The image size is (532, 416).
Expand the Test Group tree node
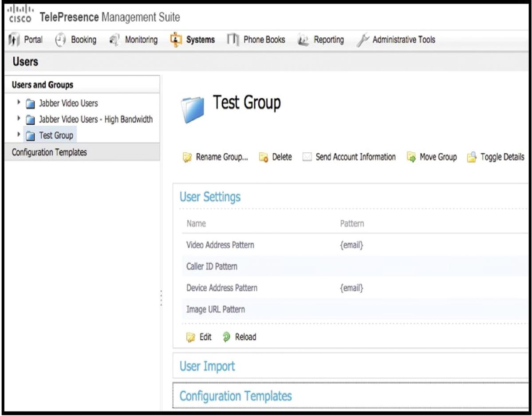[19, 135]
